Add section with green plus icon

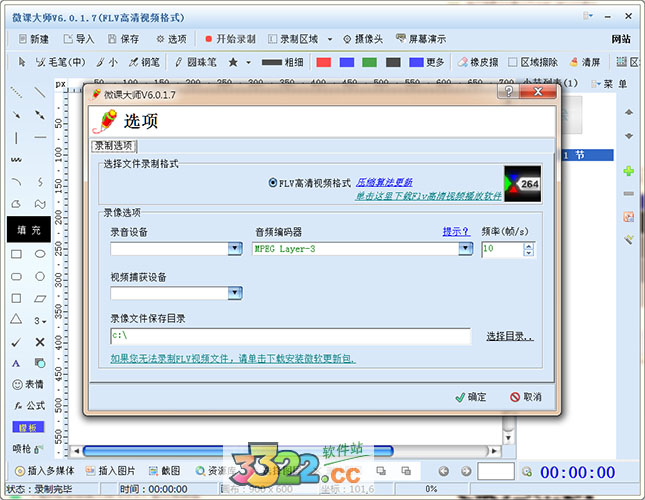pos(629,171)
